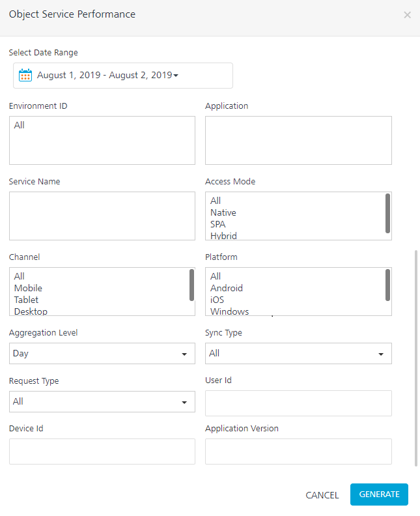Viewport: 420px width, 516px height.
Task: Click the calendar icon in date range
Action: (25, 75)
